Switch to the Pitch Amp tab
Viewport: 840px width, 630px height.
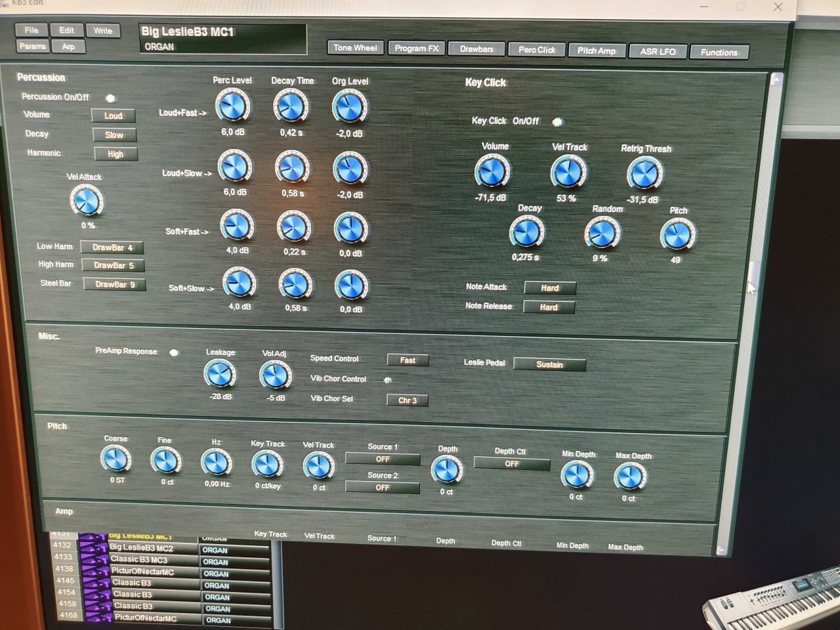click(597, 51)
